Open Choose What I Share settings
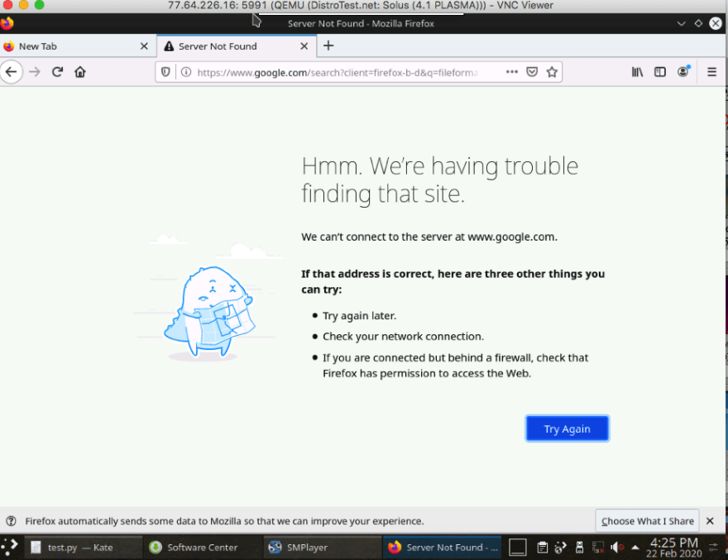The width and height of the screenshot is (728, 560). click(647, 521)
